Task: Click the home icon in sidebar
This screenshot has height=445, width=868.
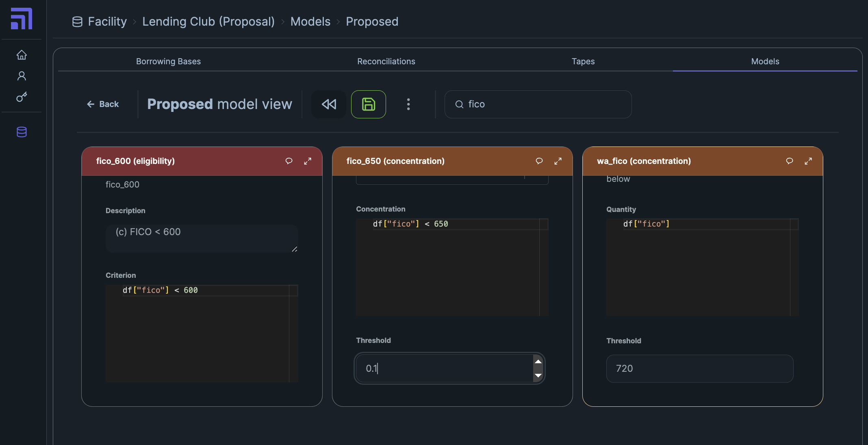Action: 22,55
